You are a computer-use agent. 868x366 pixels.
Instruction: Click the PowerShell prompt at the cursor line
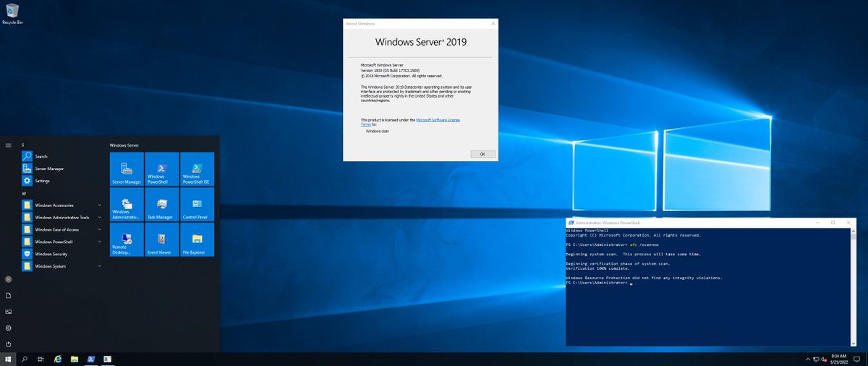pyautogui.click(x=597, y=283)
